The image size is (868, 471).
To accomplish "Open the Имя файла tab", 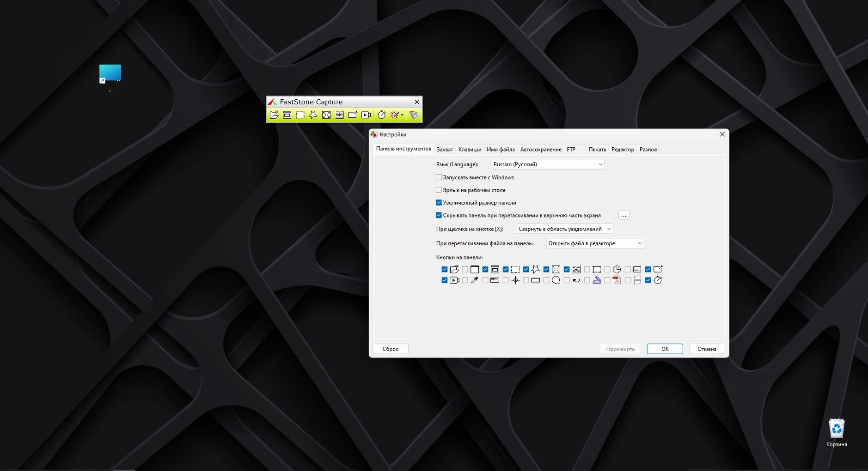I will (501, 150).
